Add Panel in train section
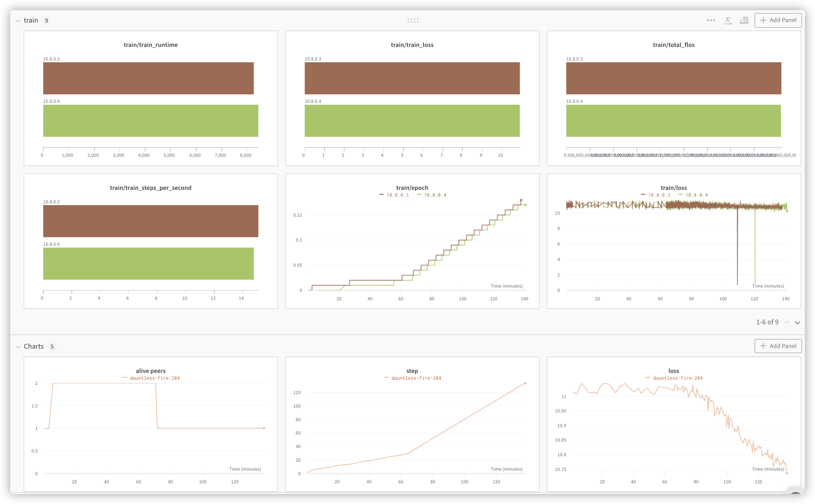 (x=778, y=20)
